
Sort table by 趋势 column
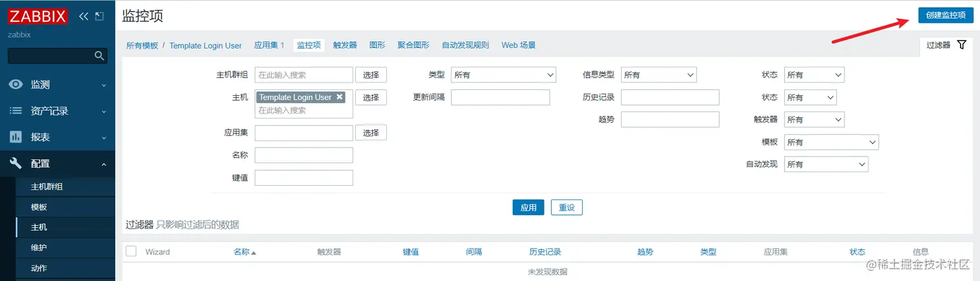pos(645,252)
